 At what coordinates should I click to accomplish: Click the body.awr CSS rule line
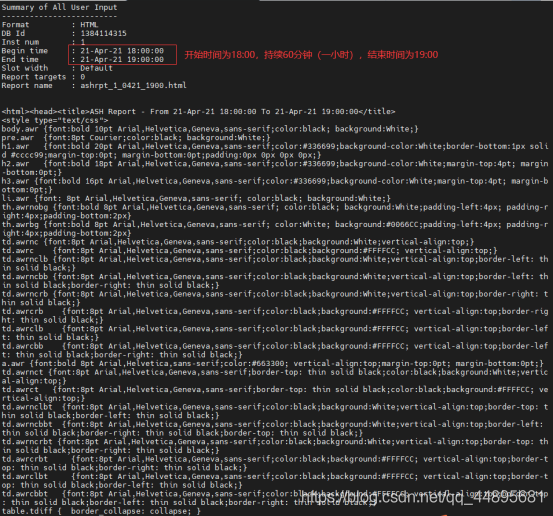coord(210,129)
